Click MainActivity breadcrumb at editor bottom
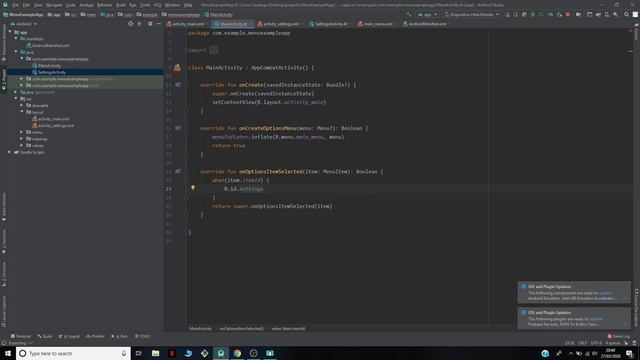Image resolution: width=640 pixels, height=360 pixels. pyautogui.click(x=200, y=328)
